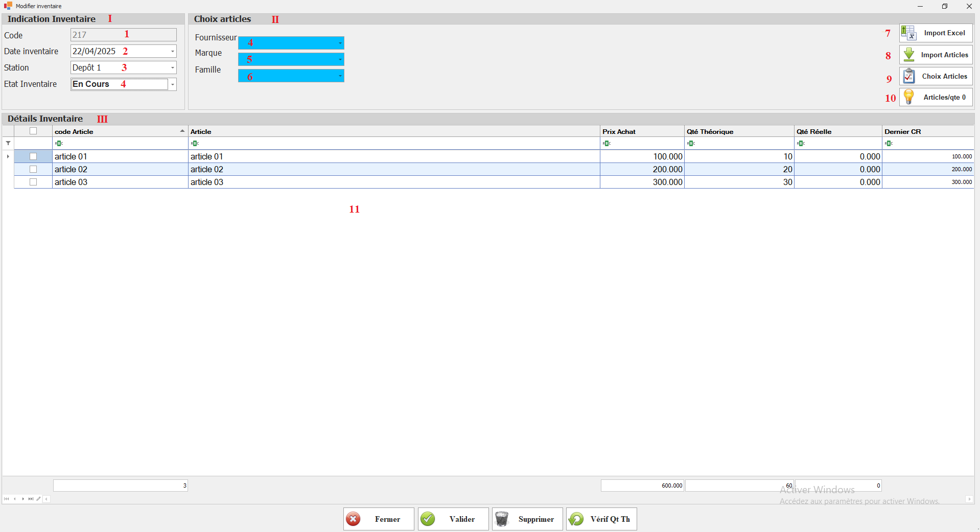Click the Import Articles green arrow button
Viewport: 980px width, 532px height.
(936, 55)
